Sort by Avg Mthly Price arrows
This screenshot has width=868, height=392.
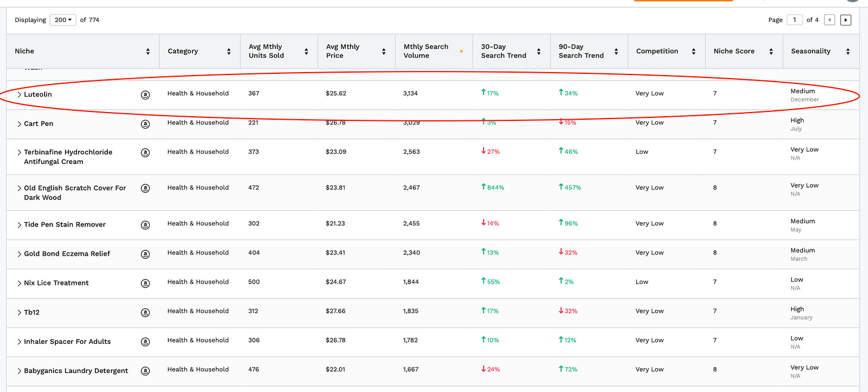384,52
